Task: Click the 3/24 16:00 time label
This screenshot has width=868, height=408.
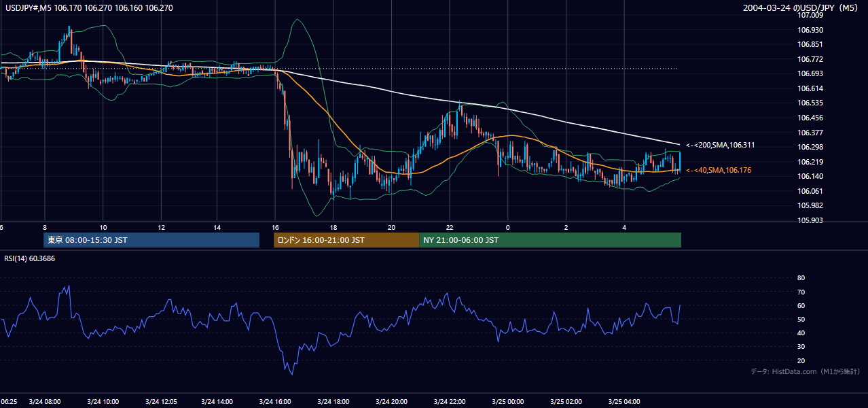Action: tap(275, 402)
